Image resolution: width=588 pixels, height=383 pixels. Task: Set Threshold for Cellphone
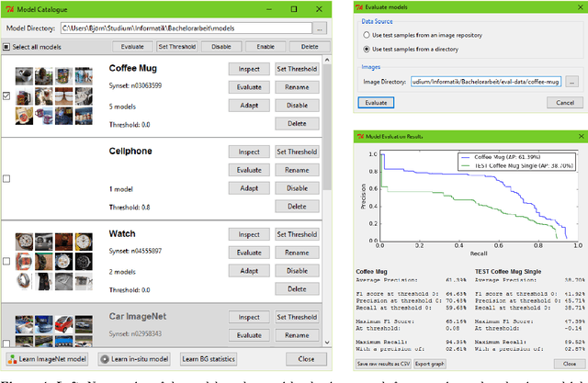(297, 152)
